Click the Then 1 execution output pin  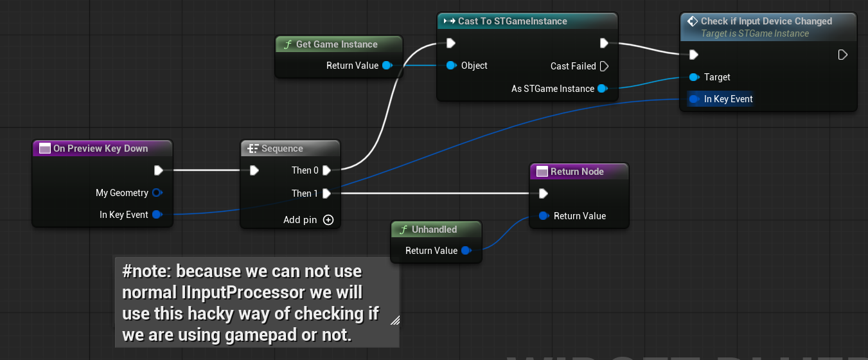pos(326,194)
